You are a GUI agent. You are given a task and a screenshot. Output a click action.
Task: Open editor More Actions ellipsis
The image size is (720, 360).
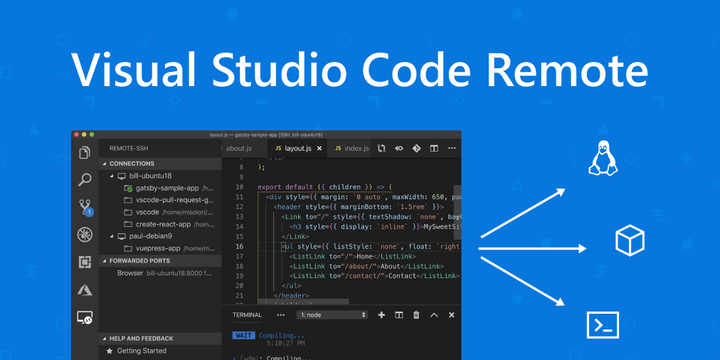click(452, 148)
